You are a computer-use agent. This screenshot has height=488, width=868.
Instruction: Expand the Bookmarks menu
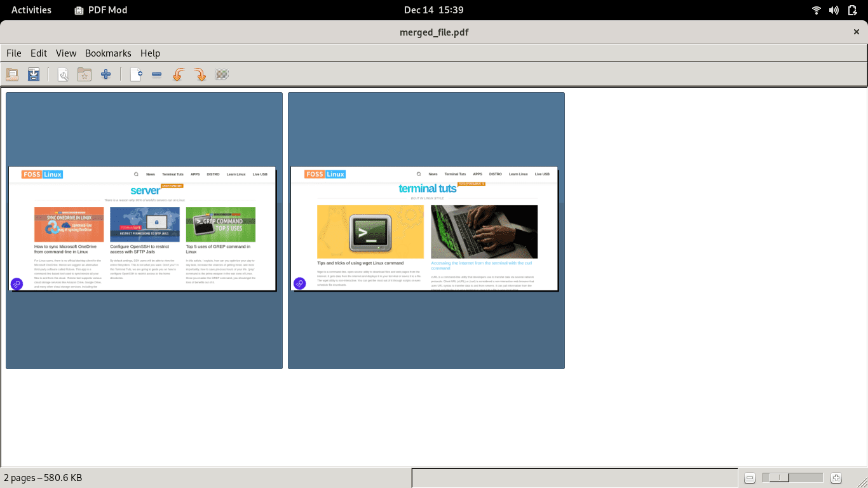pyautogui.click(x=108, y=53)
